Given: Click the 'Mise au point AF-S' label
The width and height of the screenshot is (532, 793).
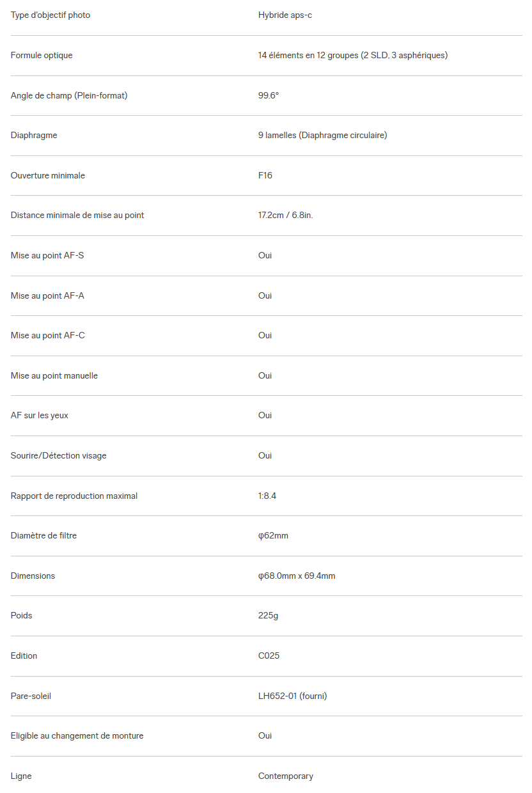Looking at the screenshot, I should pos(47,255).
